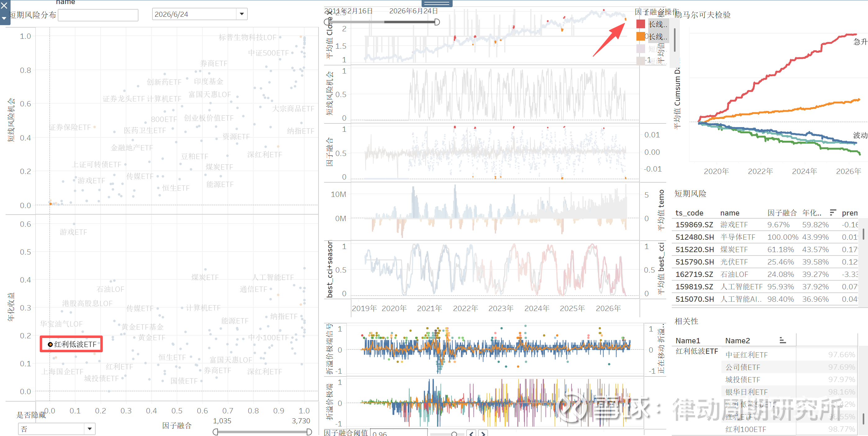Click the sort icon next to the Name2 header

pos(783,340)
